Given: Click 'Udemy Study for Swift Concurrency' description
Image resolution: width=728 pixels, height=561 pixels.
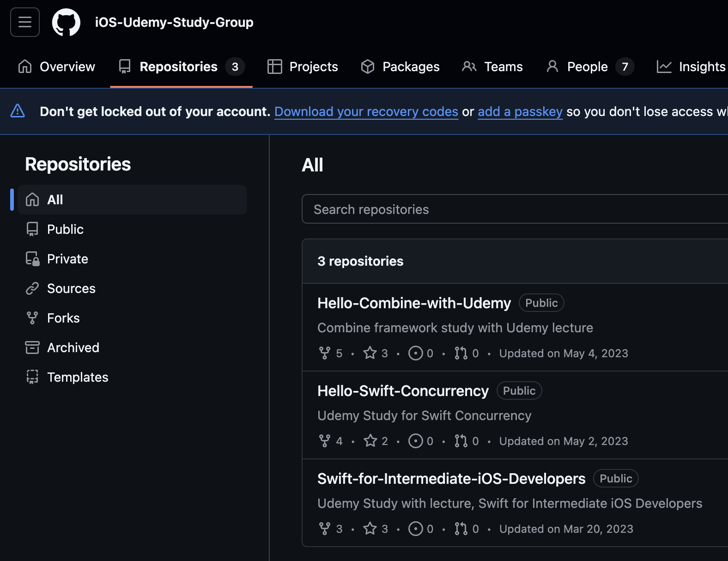Looking at the screenshot, I should (x=424, y=415).
